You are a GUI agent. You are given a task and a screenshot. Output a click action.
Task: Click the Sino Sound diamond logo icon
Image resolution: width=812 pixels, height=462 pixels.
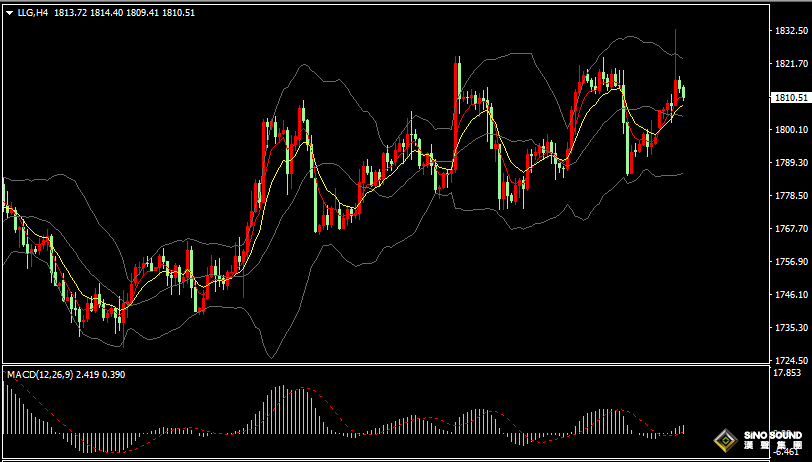tap(725, 439)
